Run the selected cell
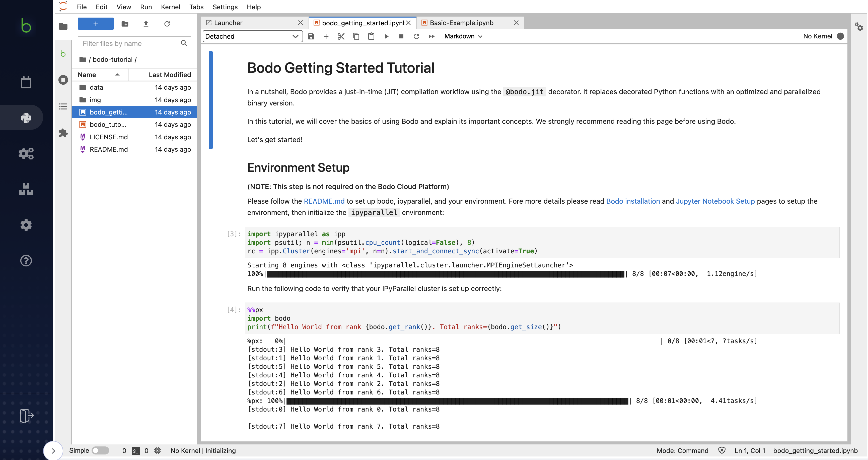 coord(386,36)
